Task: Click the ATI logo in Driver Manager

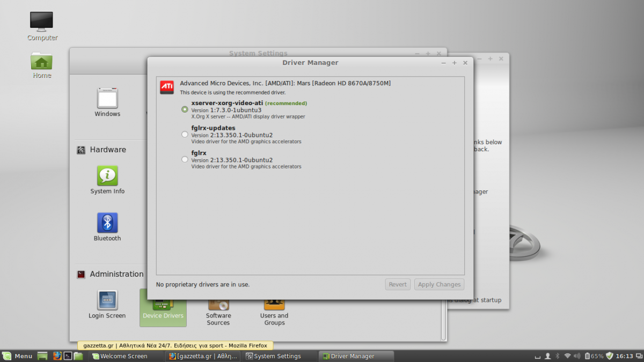Action: click(x=167, y=87)
